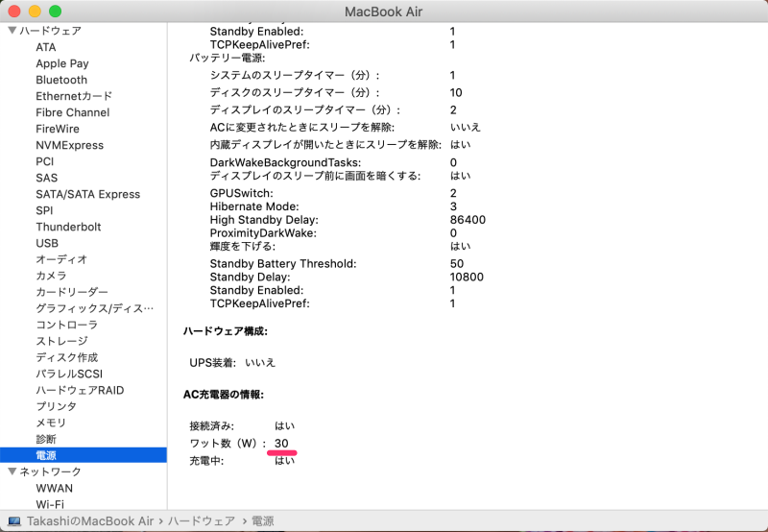
Task: Click the High Standby Delay value 86400
Action: click(x=468, y=220)
